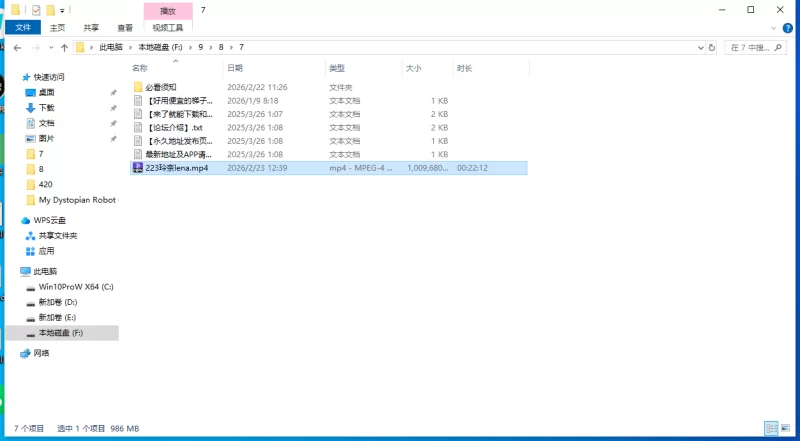
Task: Click 此电脑 in the address breadcrumb
Action: 111,47
